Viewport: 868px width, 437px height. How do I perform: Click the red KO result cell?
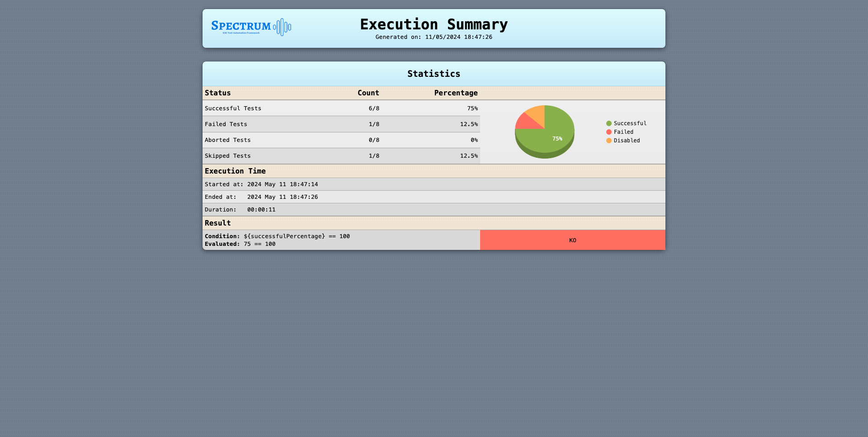point(572,240)
